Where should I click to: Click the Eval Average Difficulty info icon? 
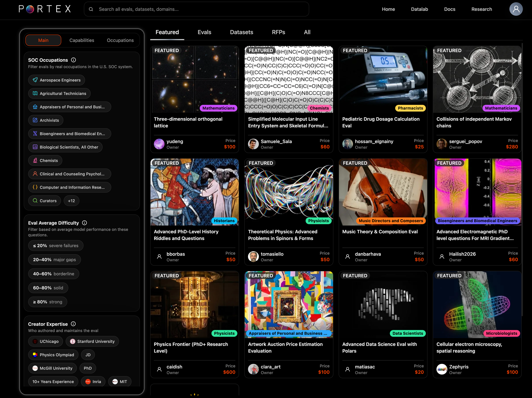click(85, 223)
